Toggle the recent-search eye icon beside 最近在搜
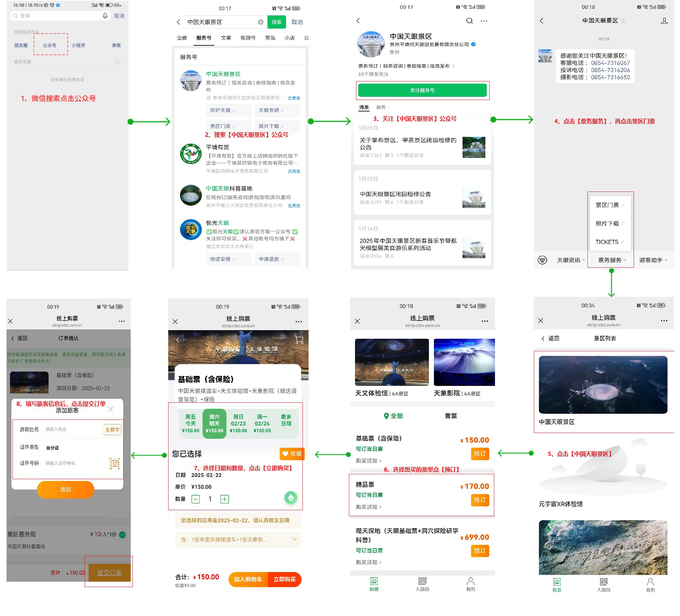The image size is (680, 616). click(117, 62)
